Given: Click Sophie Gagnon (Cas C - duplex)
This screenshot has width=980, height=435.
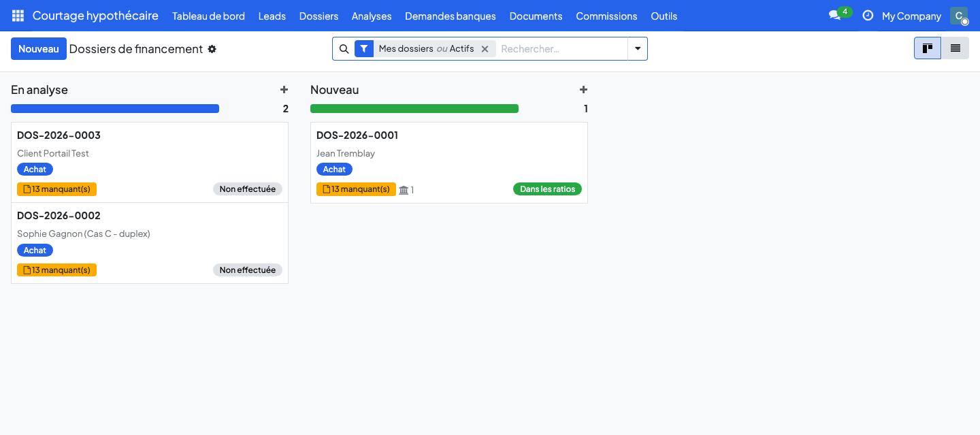Looking at the screenshot, I should click(84, 233).
